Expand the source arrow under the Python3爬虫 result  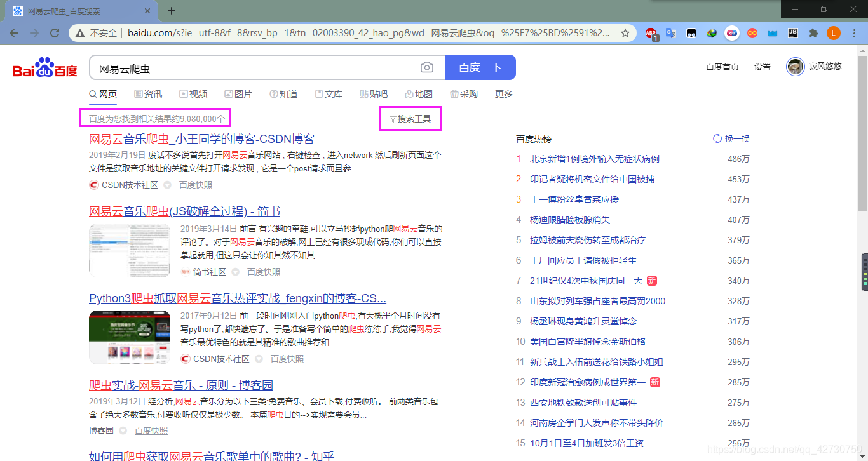pos(259,359)
